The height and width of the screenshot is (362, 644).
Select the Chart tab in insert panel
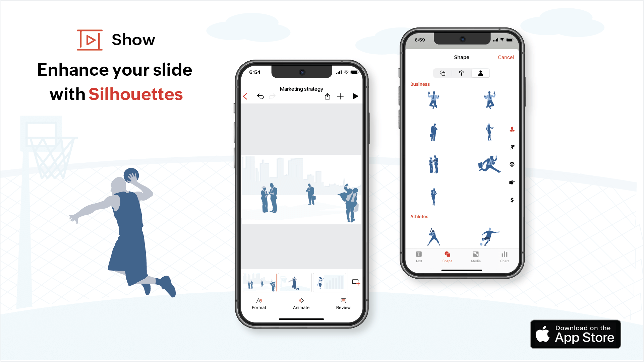click(504, 257)
